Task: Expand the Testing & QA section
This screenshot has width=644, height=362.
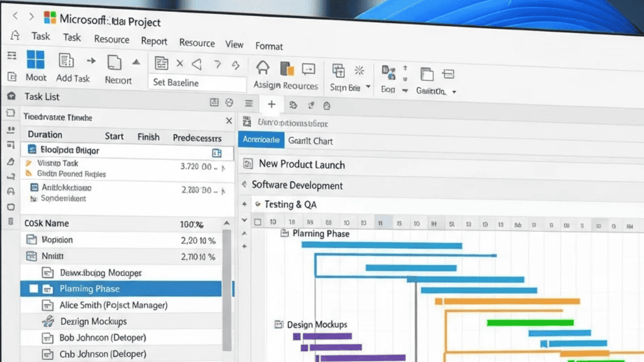Action: tap(258, 204)
